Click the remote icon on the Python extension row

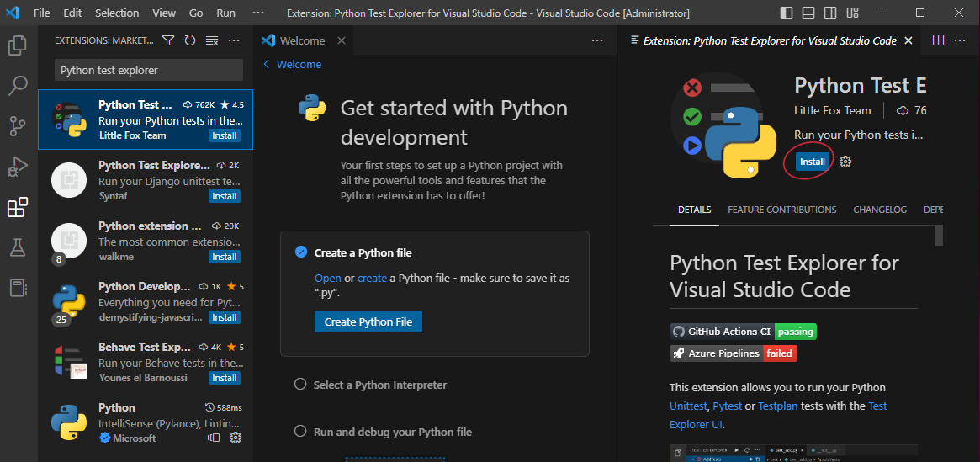pos(214,438)
